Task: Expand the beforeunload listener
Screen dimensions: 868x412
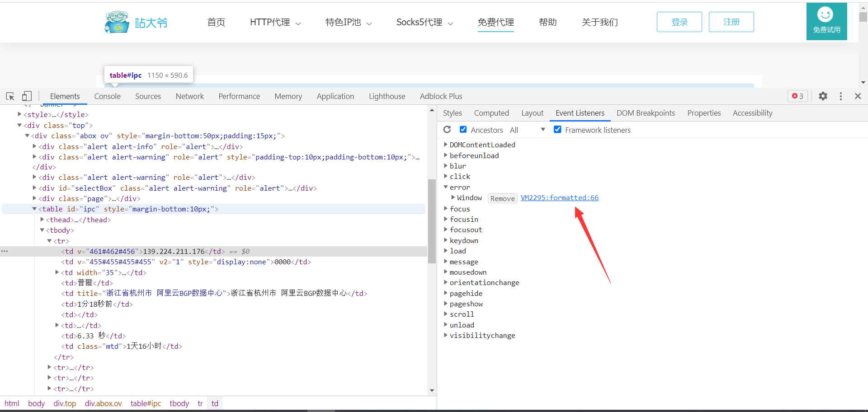Action: click(x=446, y=155)
